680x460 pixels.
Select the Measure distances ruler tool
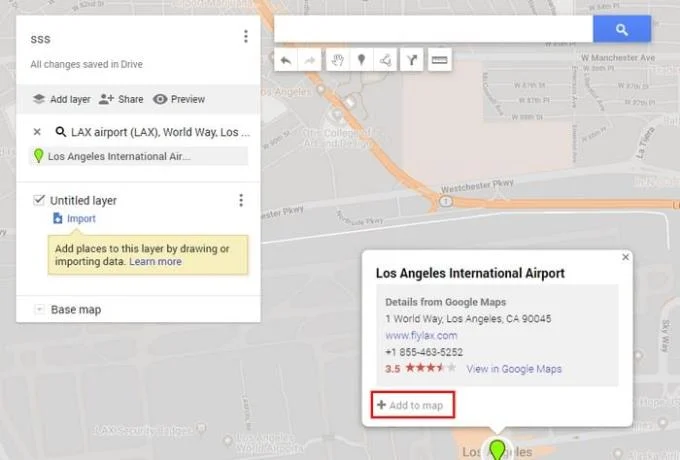439,60
